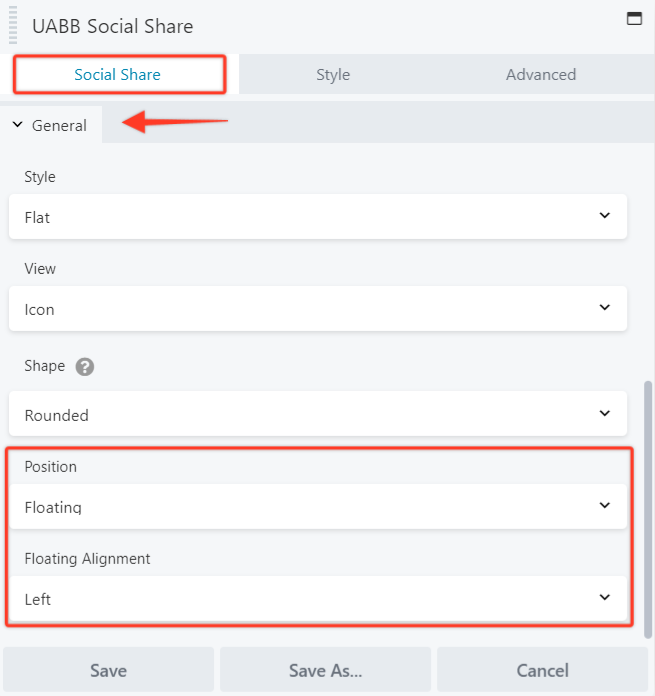Click the panel maximize icon in header

pyautogui.click(x=633, y=18)
